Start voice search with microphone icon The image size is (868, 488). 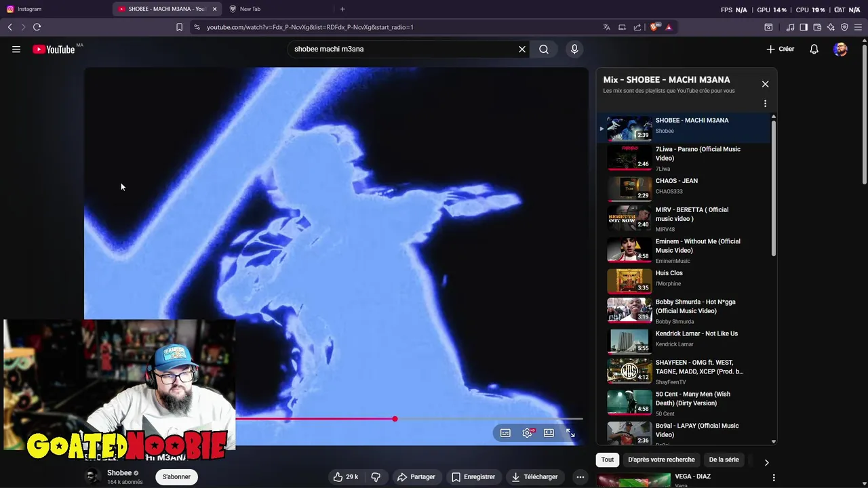click(574, 49)
